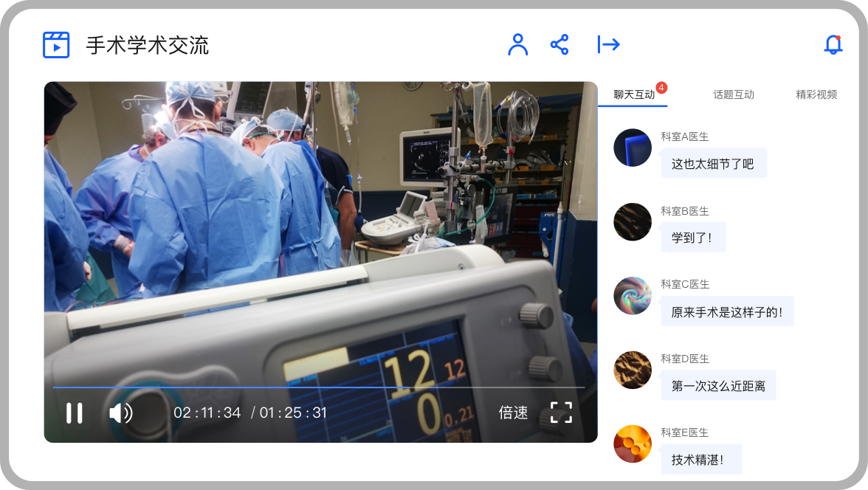Open the 精彩视频 tab
Viewport: 868px width, 490px height.
816,94
